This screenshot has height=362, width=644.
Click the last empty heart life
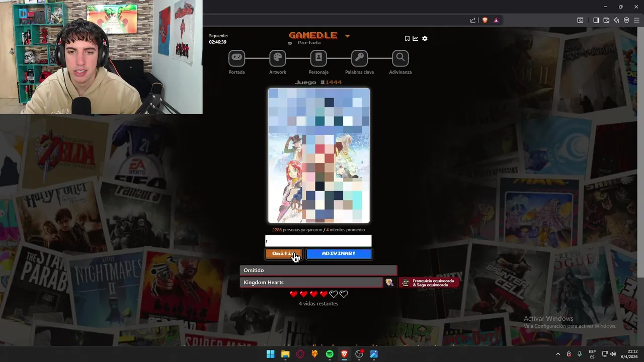point(344,294)
